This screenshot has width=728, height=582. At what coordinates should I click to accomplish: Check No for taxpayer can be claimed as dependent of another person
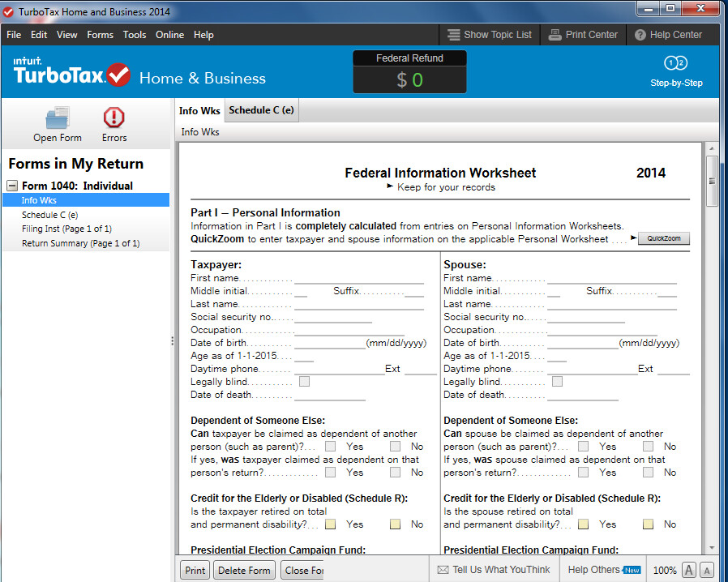[x=395, y=446]
